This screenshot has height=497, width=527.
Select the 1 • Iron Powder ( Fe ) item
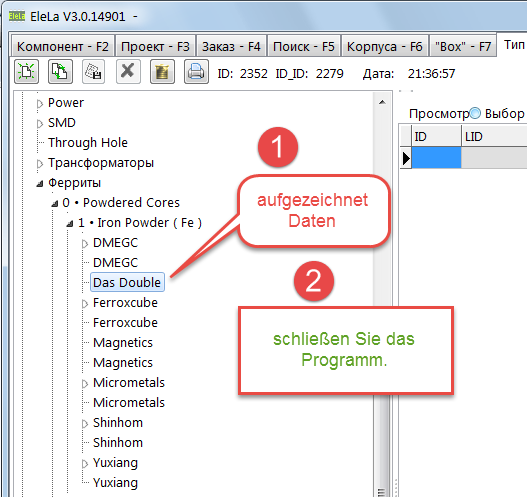(140, 222)
